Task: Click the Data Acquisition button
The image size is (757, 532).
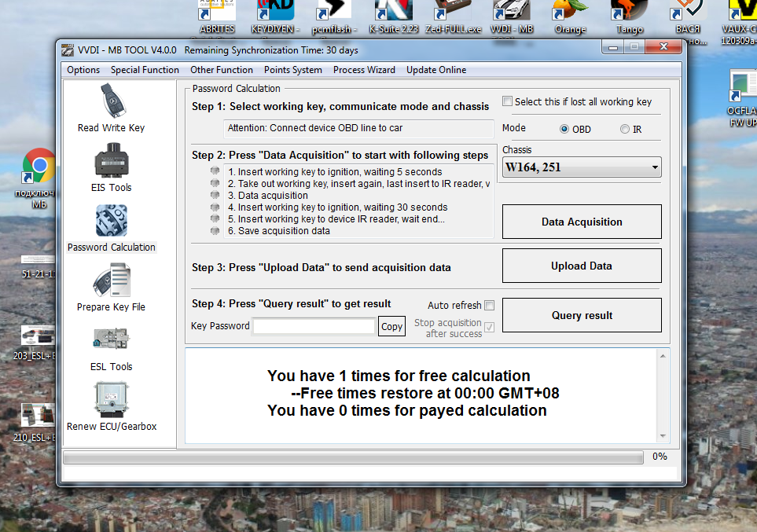Action: coord(582,222)
